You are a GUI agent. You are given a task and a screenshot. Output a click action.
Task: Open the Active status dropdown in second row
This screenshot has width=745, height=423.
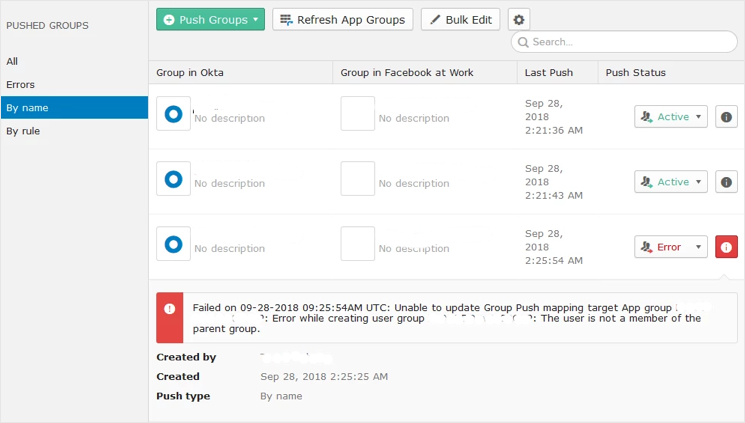coord(670,181)
